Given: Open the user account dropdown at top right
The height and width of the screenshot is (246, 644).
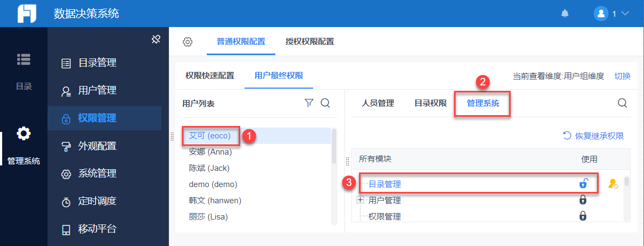Looking at the screenshot, I should (x=612, y=14).
